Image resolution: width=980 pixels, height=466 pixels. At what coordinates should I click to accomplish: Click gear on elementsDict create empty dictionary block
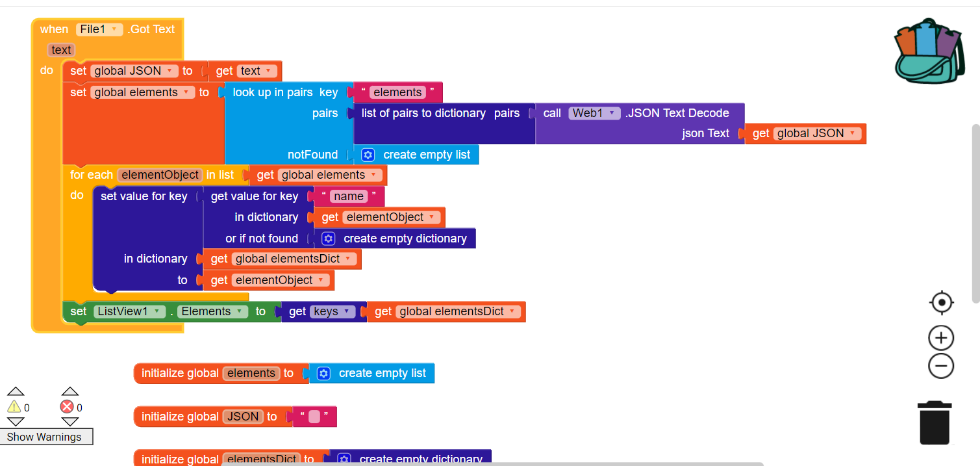coord(344,459)
